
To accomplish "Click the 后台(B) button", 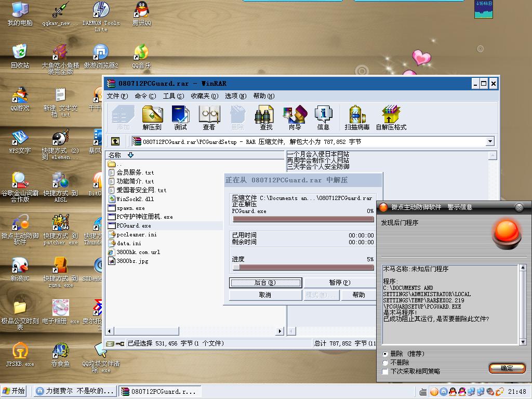I will click(265, 283).
